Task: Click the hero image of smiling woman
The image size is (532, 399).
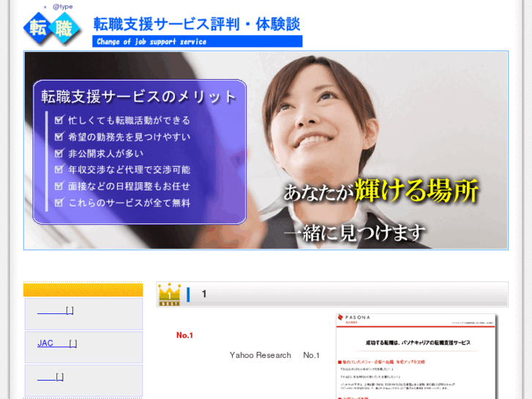Action: click(266, 150)
